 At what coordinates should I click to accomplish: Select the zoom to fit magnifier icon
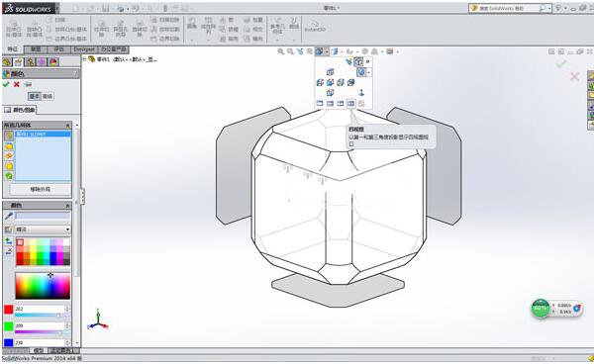pos(281,51)
